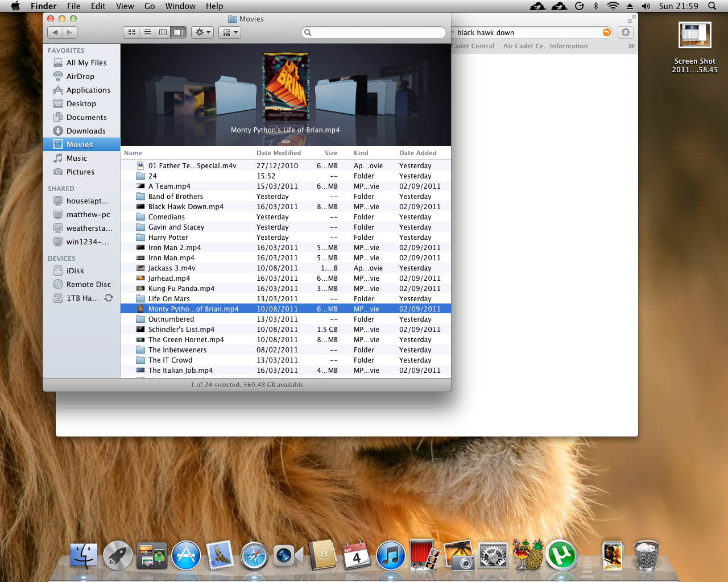Select the Black Hawk Down.mp4 file
The image size is (728, 582).
tap(286, 207)
